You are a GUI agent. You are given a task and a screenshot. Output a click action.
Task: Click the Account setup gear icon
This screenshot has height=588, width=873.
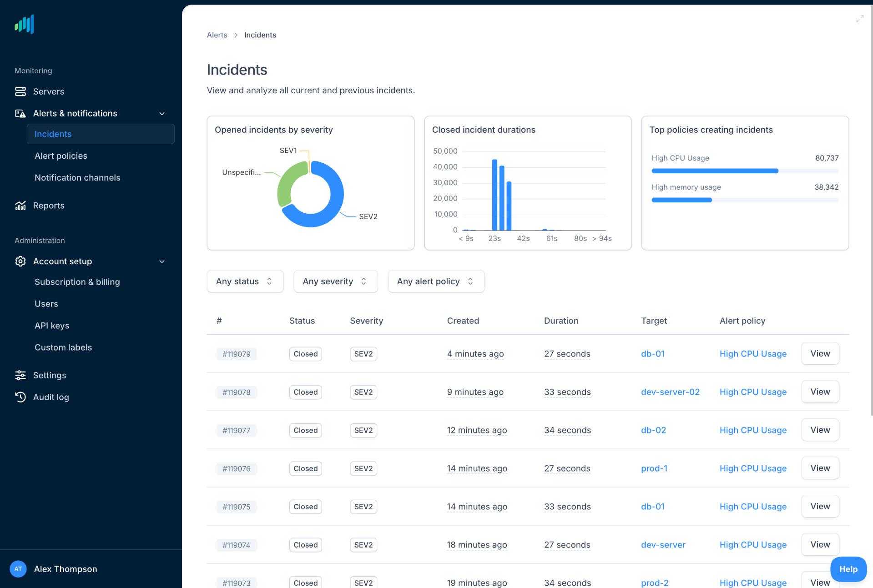(20, 261)
